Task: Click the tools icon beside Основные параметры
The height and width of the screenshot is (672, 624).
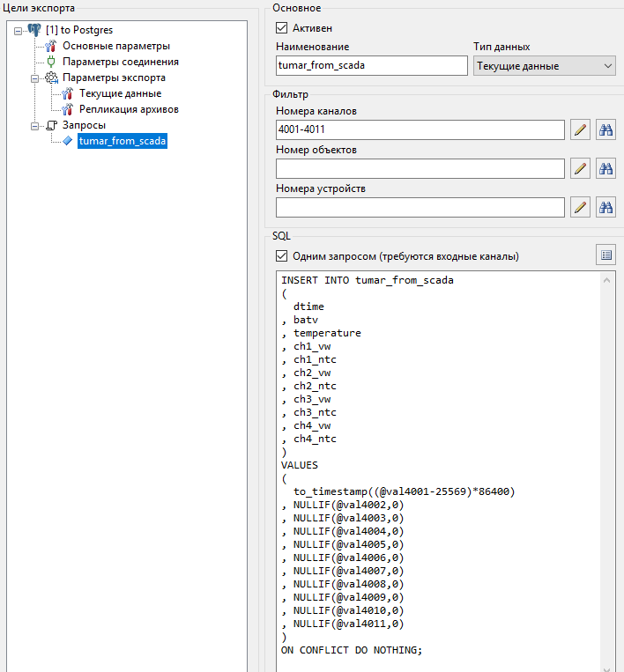Action: tap(50, 46)
